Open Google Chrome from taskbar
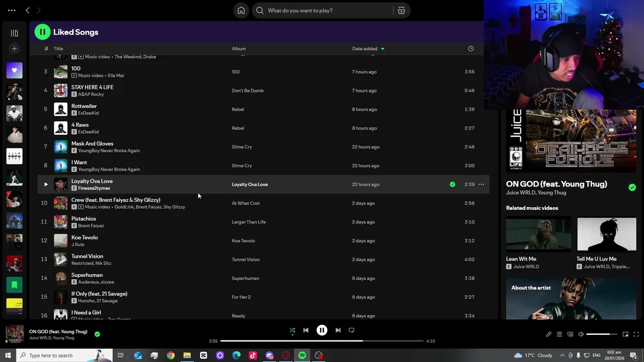The height and width of the screenshot is (362, 644). tap(171, 355)
